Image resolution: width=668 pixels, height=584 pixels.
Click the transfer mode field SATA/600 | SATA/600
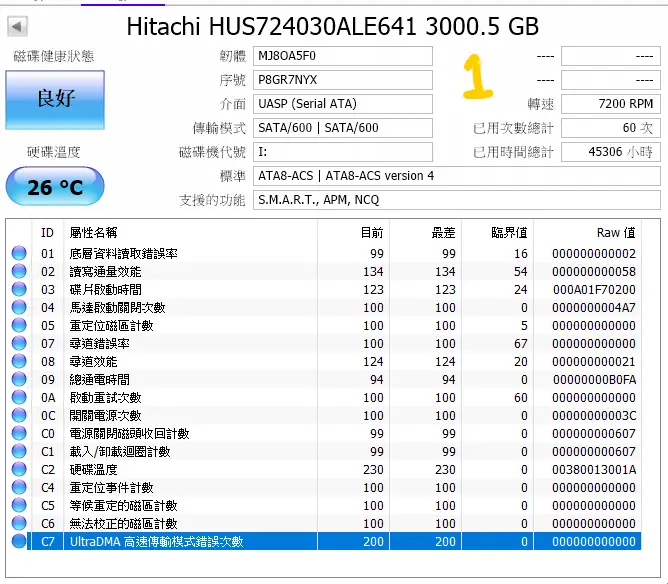click(343, 128)
